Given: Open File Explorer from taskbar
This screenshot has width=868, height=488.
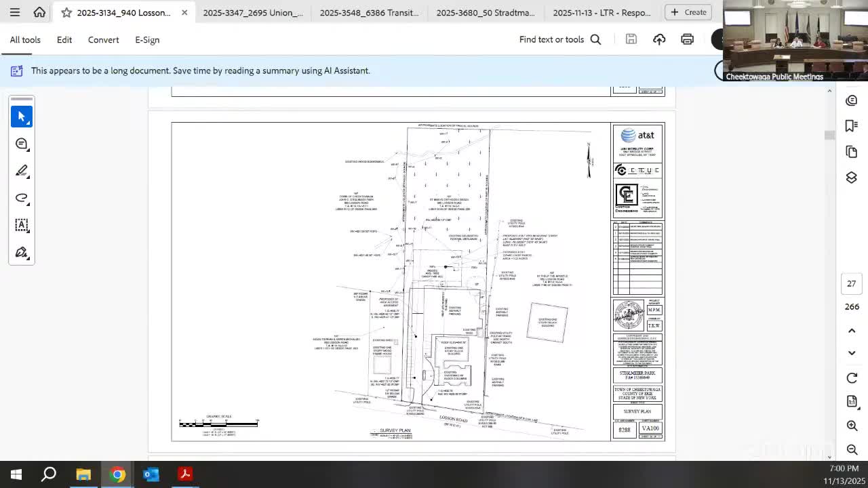Looking at the screenshot, I should pyautogui.click(x=83, y=474).
